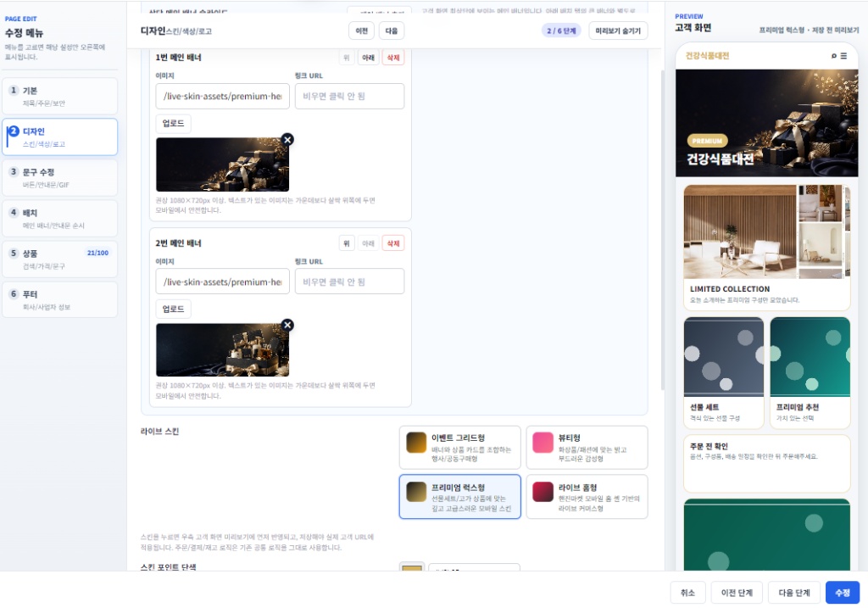Click the 21/100 product count badge
868x608 pixels.
(x=98, y=253)
